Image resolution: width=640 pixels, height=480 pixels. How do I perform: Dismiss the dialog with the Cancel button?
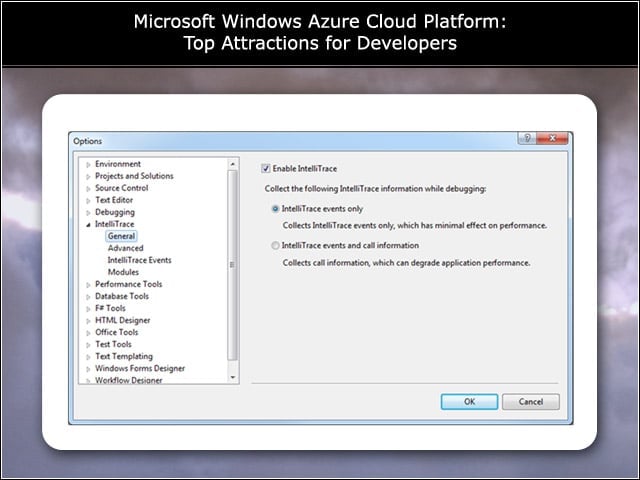(x=531, y=402)
